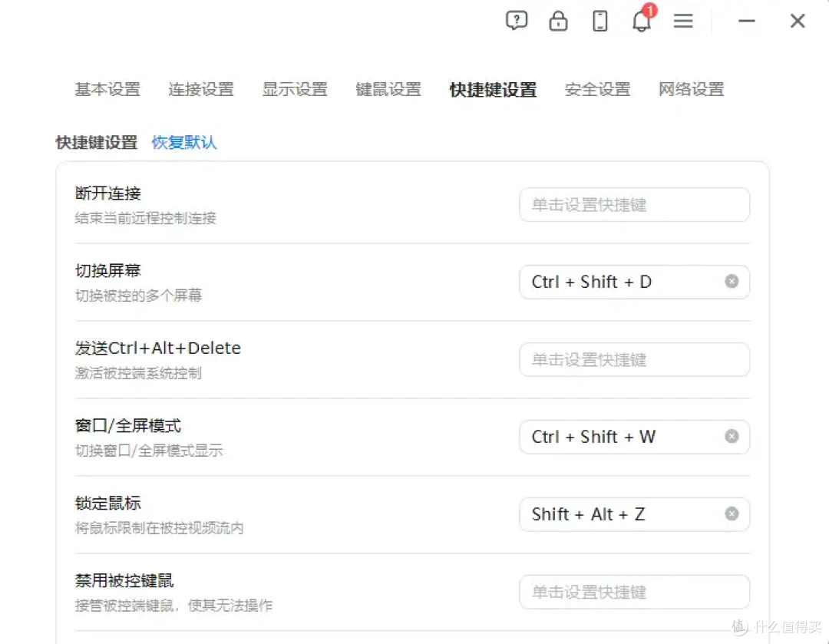Click description 接管被控端键鼠，使其无法操作

click(x=174, y=605)
